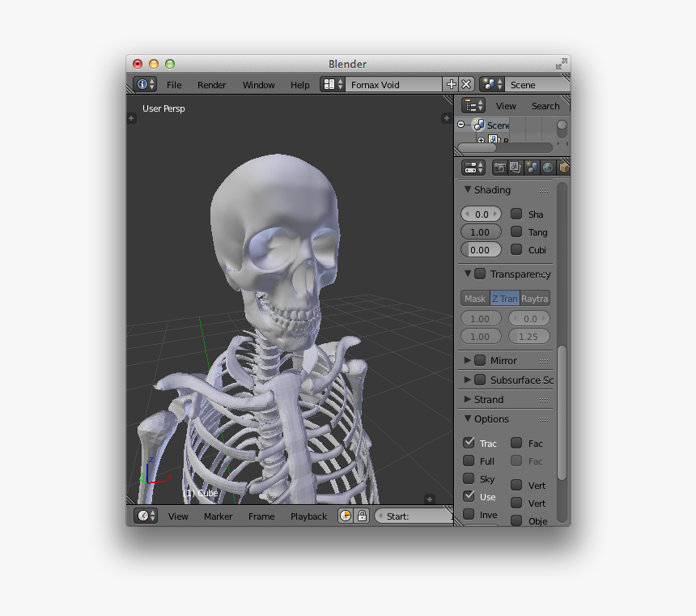This screenshot has height=616, width=696.
Task: Click the timeline editor type clock icon
Action: pos(146,516)
